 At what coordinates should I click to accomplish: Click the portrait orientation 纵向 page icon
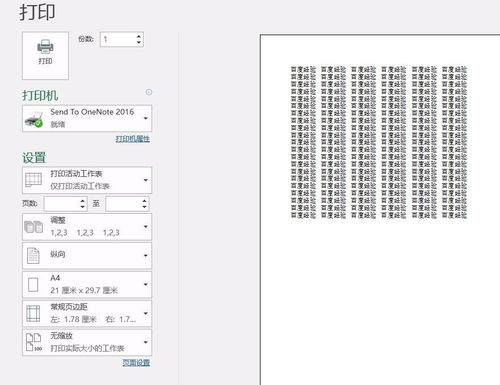pyautogui.click(x=33, y=256)
